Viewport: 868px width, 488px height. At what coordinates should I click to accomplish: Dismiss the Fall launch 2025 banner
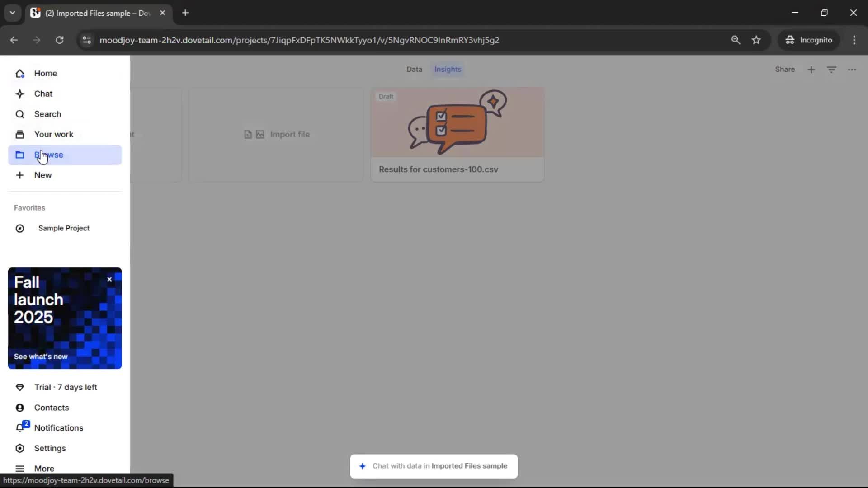point(109,279)
